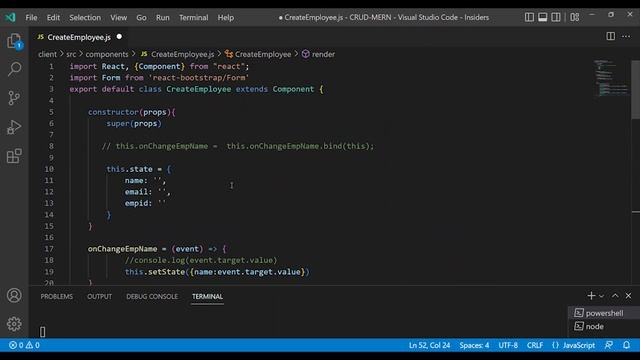Click the CreateEmployee class breadcrumb
Image resolution: width=640 pixels, height=360 pixels.
258,54
